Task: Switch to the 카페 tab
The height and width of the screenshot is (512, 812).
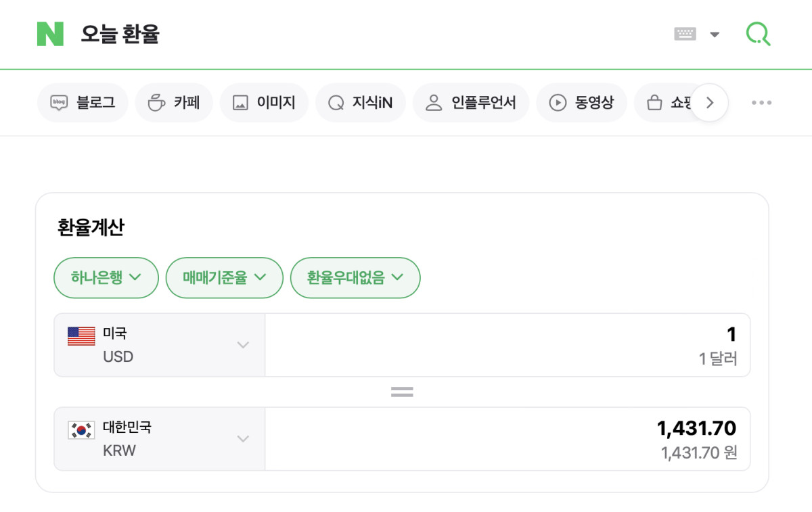Action: tap(174, 103)
